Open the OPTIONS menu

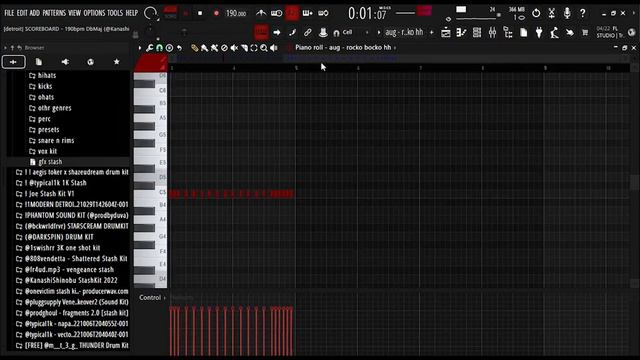94,13
